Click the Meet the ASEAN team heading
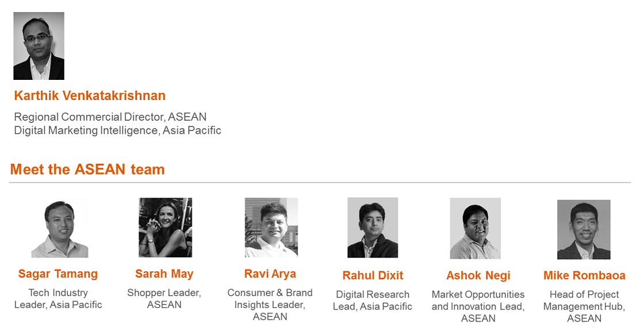 coord(87,170)
